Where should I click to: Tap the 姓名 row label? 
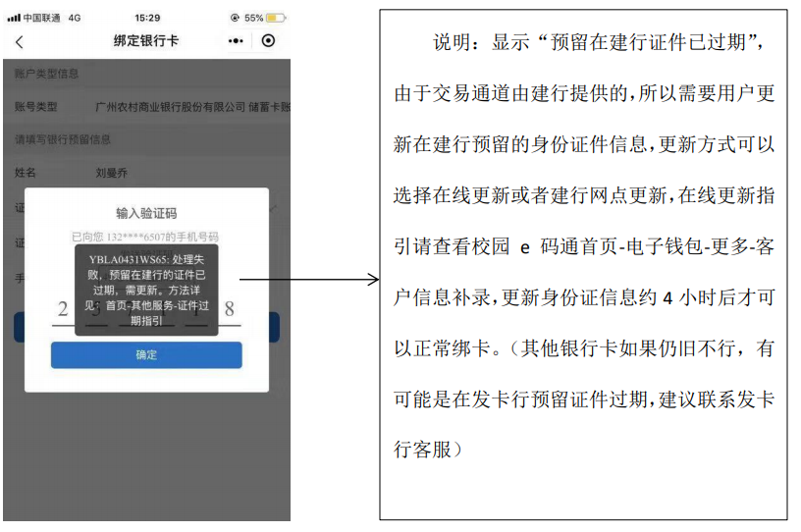(26, 173)
